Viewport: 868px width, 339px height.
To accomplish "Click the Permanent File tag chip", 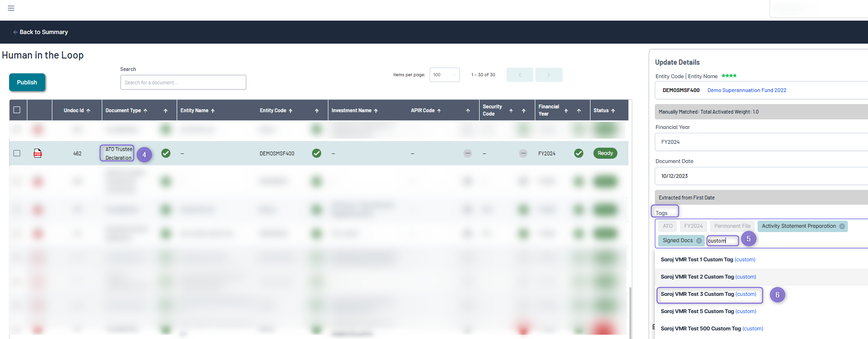I will click(732, 226).
